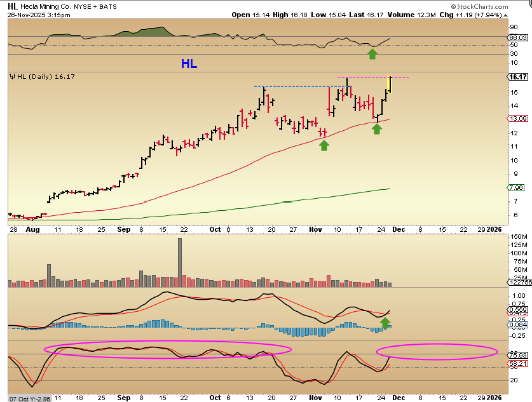Viewport: 532px width, 402px height.
Task: Click the 122756 volume value tag
Action: coord(520,283)
